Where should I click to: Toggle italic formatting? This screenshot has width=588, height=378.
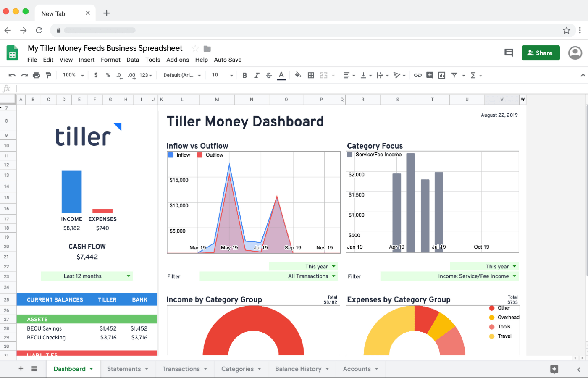click(257, 75)
